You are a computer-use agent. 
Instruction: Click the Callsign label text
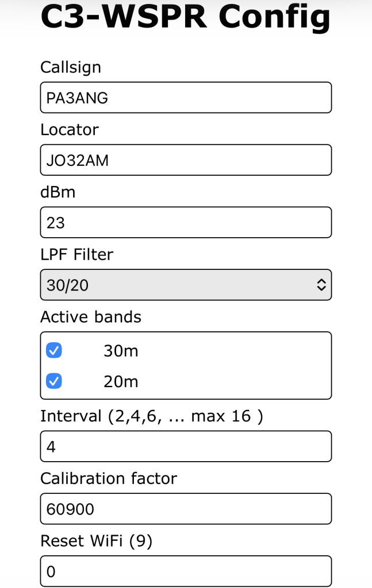[x=71, y=67]
